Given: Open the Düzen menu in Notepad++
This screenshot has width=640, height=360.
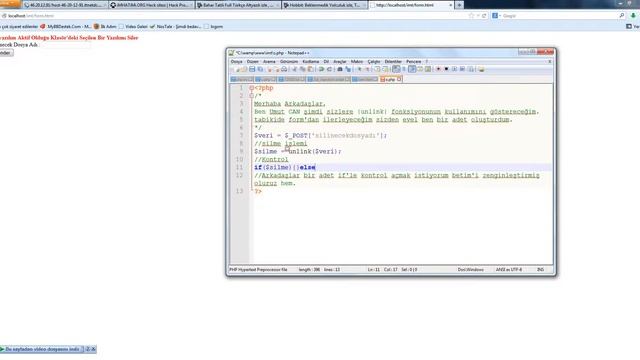Looking at the screenshot, I should [253, 62].
